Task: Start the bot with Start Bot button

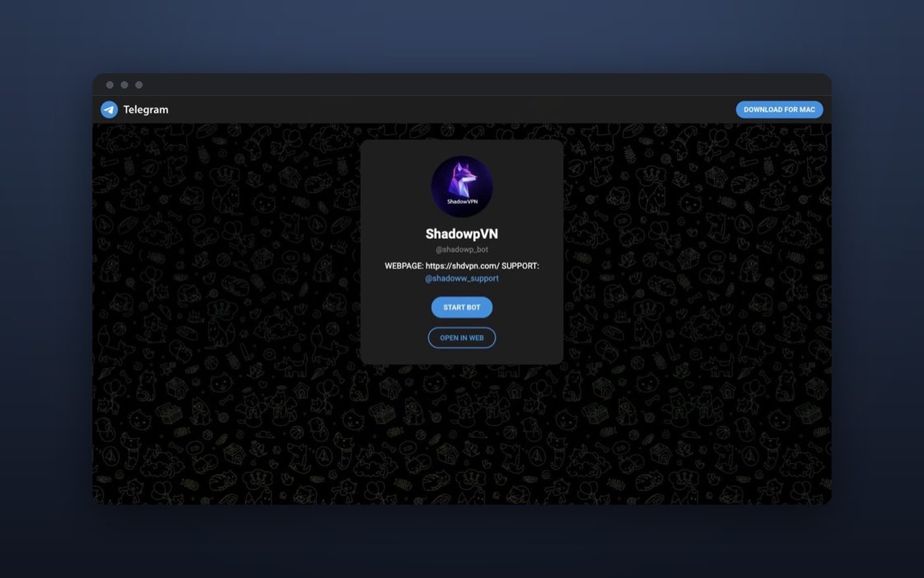Action: [462, 307]
